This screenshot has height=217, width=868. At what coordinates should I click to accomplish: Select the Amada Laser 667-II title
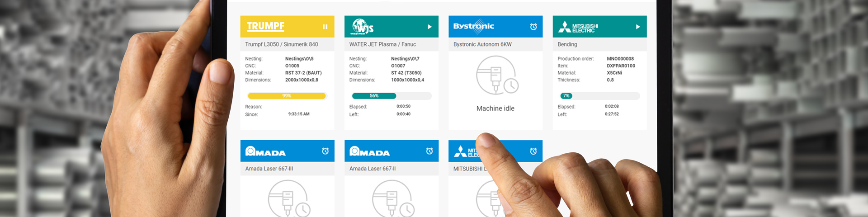(x=373, y=169)
